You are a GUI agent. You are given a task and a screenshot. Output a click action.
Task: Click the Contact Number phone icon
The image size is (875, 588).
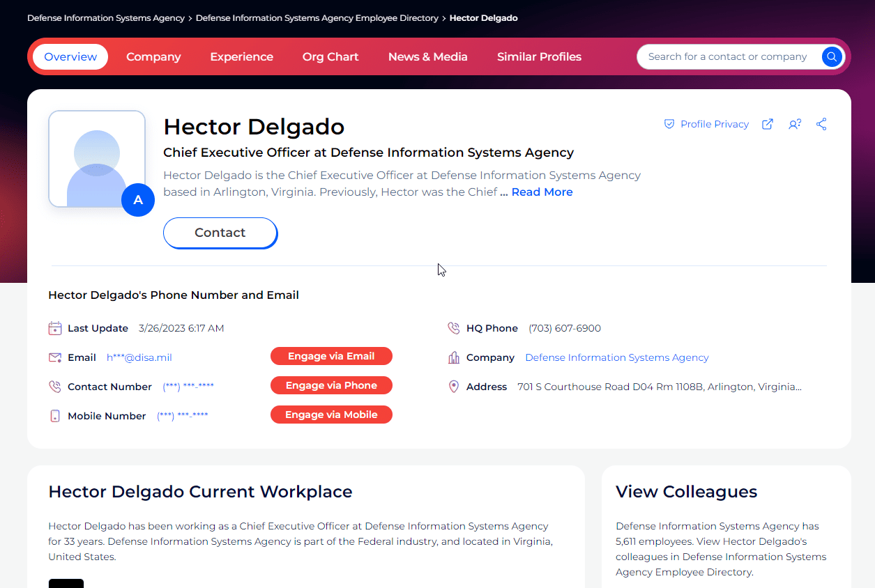(x=55, y=387)
